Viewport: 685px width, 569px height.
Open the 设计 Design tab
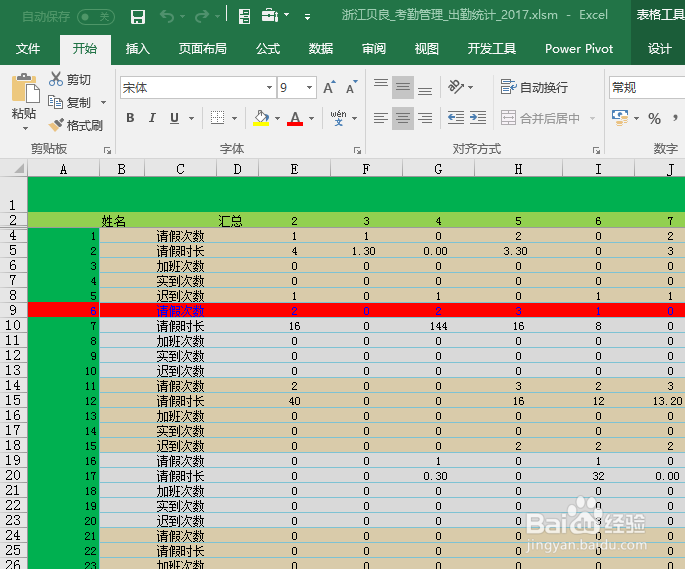[x=659, y=49]
